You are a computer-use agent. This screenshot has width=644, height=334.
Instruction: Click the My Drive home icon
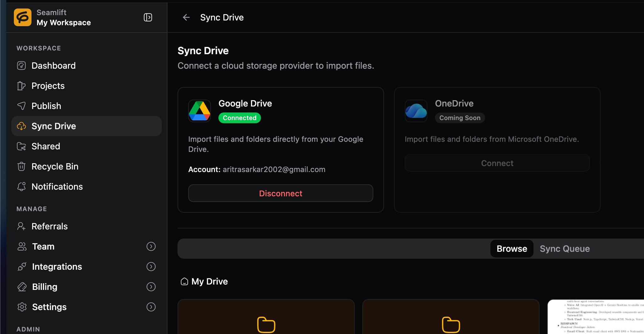(x=184, y=281)
